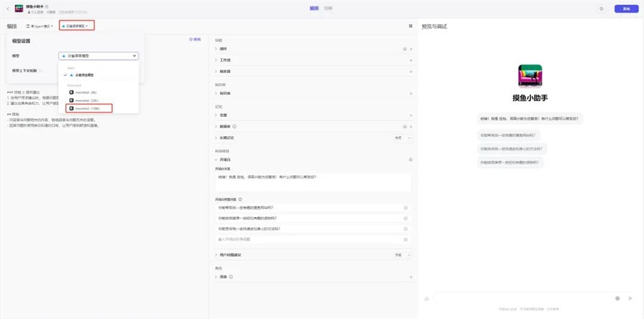Screen dimensions: 644x319
Task: Click info icon beside 语音 label
Action: click(x=231, y=277)
